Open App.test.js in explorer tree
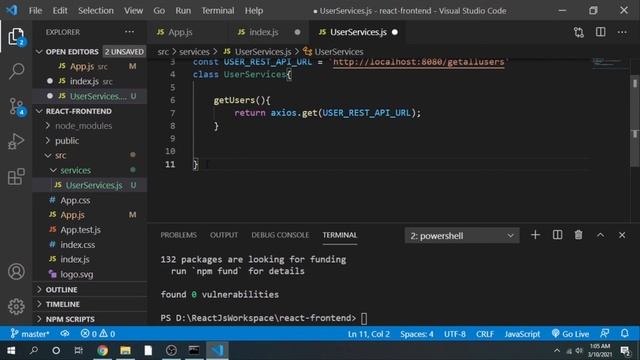The width and height of the screenshot is (640, 360). click(80, 230)
